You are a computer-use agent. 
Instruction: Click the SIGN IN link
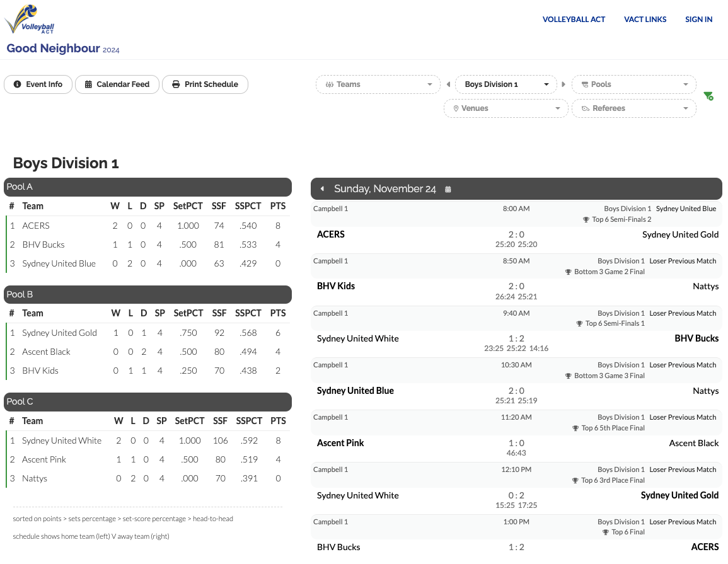tap(698, 20)
